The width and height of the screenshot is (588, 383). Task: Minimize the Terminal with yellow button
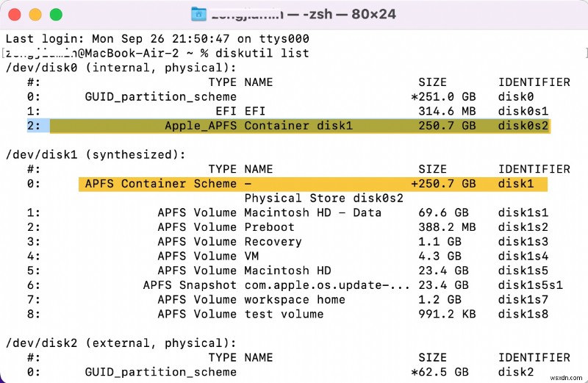[35, 14]
